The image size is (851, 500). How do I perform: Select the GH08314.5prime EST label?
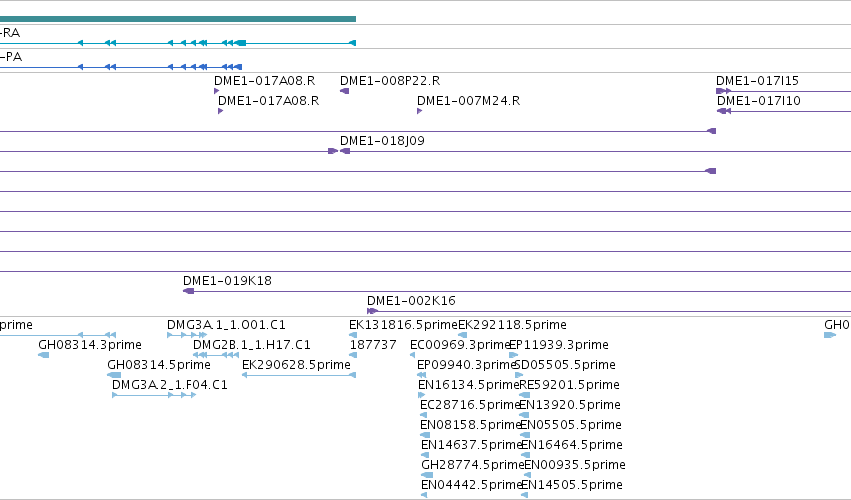(x=158, y=365)
